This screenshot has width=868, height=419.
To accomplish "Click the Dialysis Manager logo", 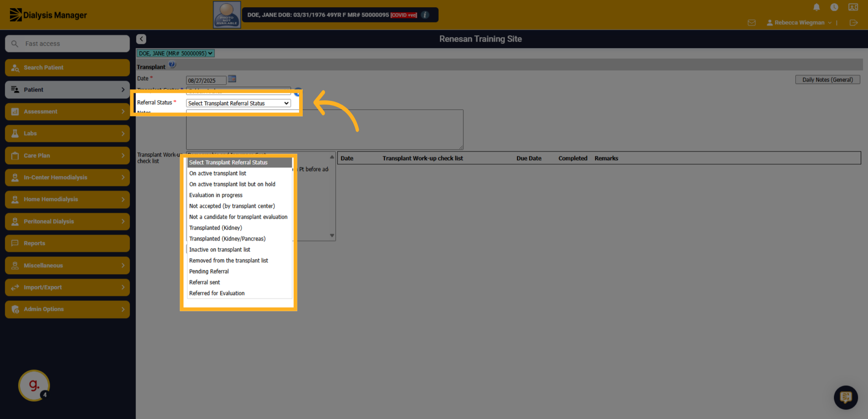I will coord(48,15).
